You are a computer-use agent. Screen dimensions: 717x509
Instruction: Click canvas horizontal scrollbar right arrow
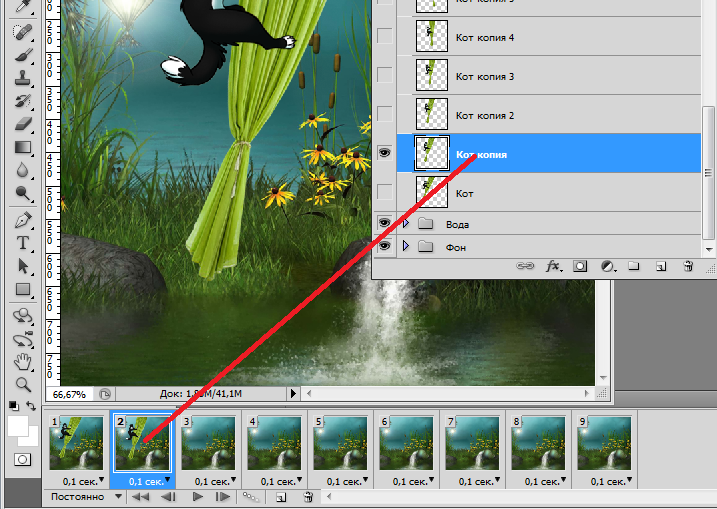[x=587, y=393]
